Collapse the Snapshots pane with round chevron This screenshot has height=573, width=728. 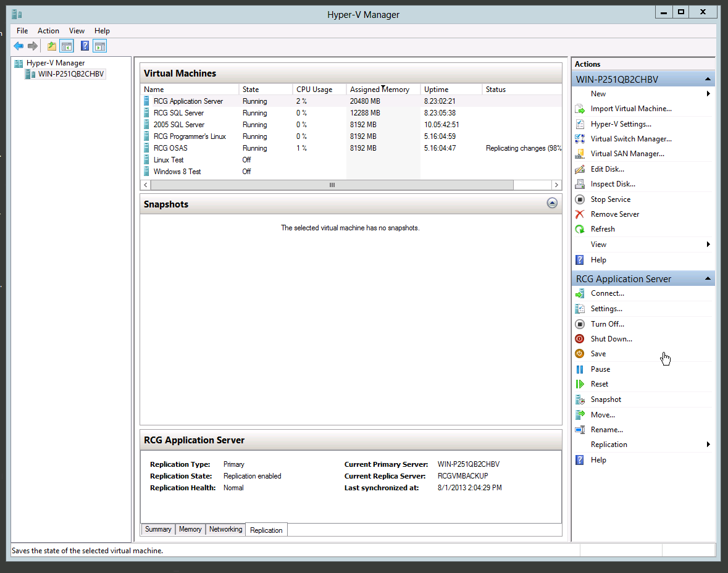click(x=552, y=203)
